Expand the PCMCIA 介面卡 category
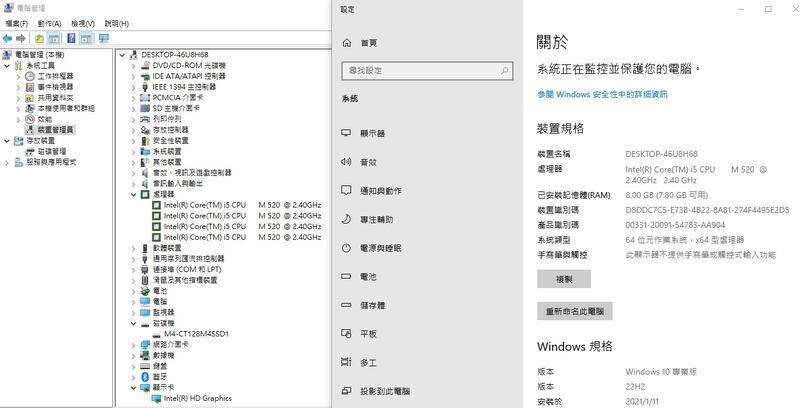This screenshot has height=408, width=800. pos(133,98)
